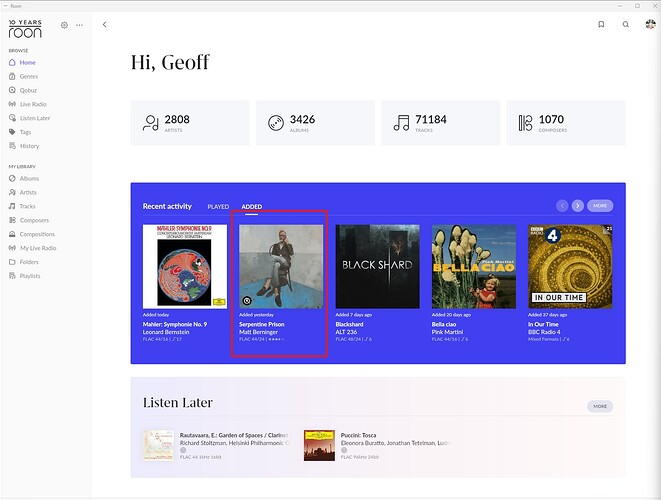Open Folders in My Library
Viewport: 661px width, 500px height.
(29, 262)
